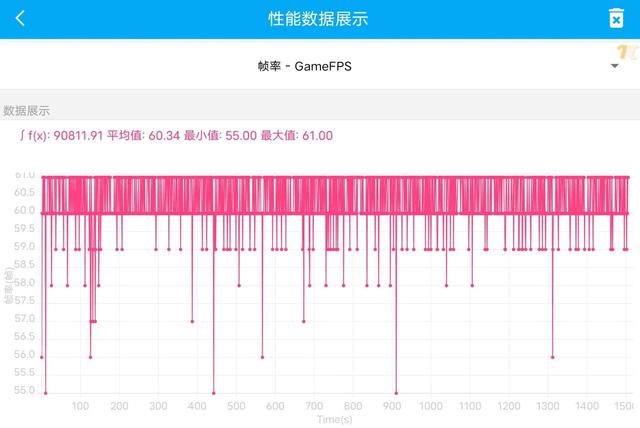Tap the 数据展示 section header
This screenshot has width=640, height=428.
tap(27, 111)
